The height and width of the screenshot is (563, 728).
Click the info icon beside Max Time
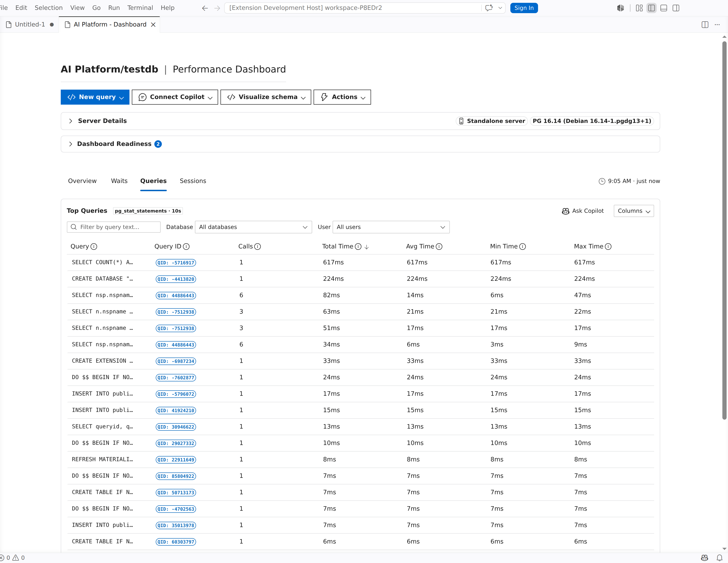click(608, 247)
